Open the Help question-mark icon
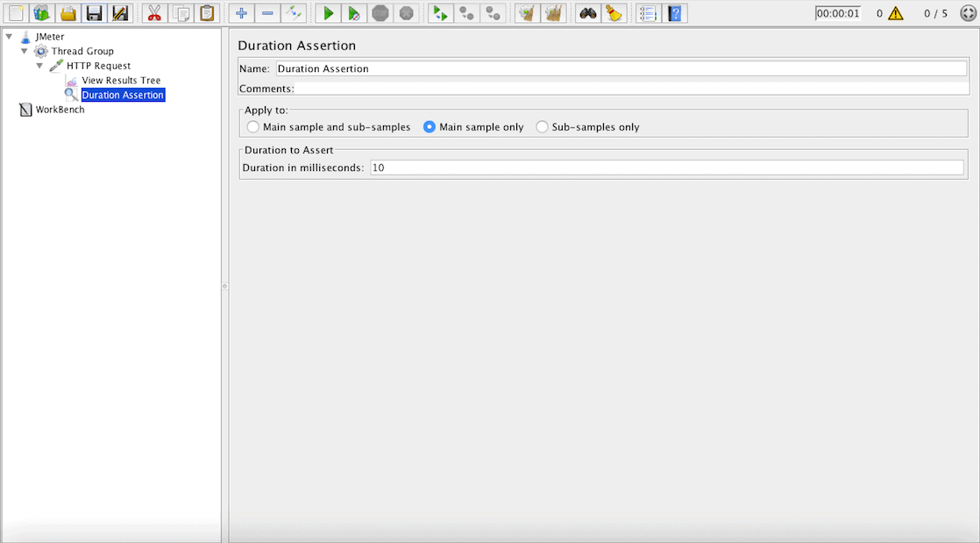 pos(674,13)
